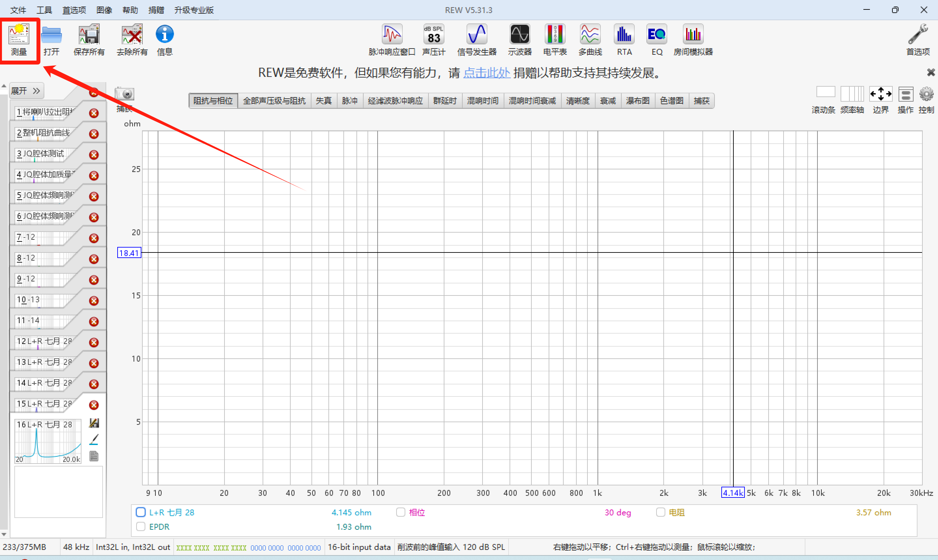Screen dimensions: 938x560
Task: Click the 测量 measure icon
Action: click(19, 40)
